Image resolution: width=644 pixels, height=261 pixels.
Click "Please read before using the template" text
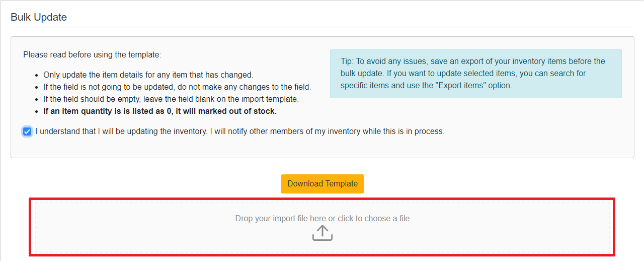click(92, 54)
